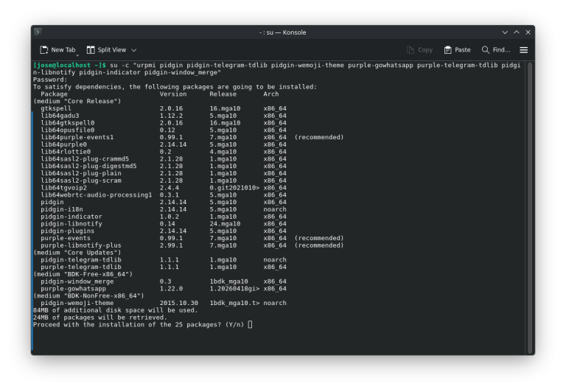This screenshot has width=566, height=392.
Task: Click the 'Version' column header
Action: pyautogui.click(x=173, y=94)
